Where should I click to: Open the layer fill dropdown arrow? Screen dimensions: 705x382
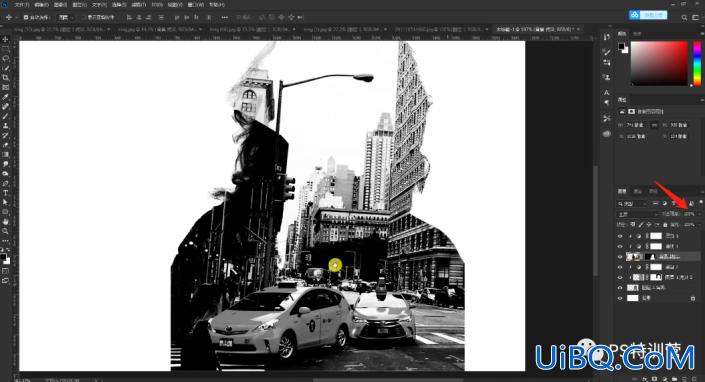(x=699, y=224)
